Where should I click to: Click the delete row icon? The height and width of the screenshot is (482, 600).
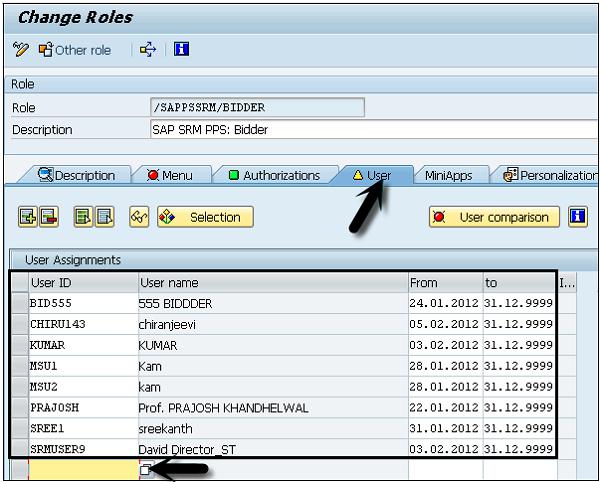pos(49,217)
